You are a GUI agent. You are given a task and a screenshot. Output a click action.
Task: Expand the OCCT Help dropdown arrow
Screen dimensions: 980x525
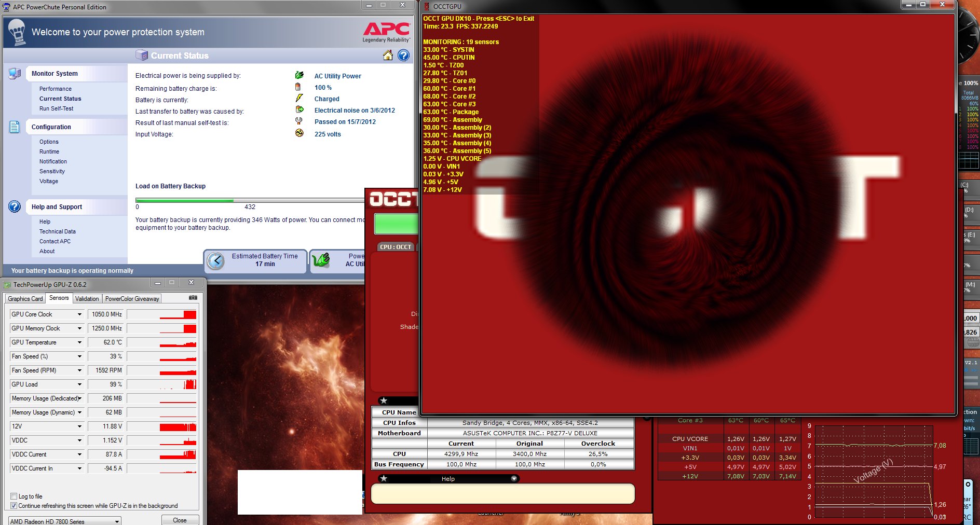coord(514,478)
